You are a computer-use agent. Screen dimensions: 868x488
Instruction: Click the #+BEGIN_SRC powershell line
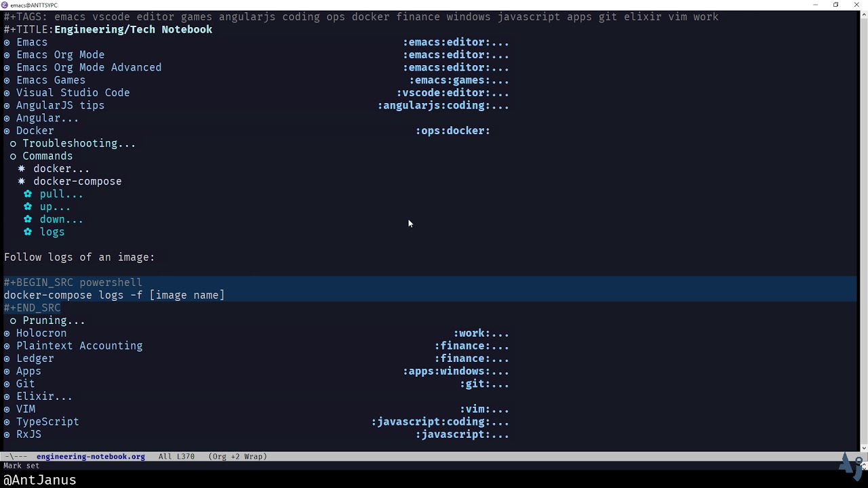click(73, 283)
